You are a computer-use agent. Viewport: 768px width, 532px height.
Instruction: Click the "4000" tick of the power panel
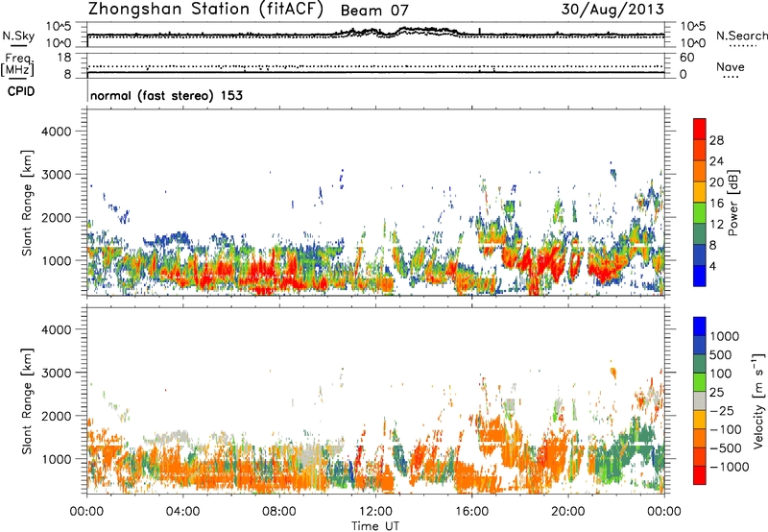coord(57,132)
